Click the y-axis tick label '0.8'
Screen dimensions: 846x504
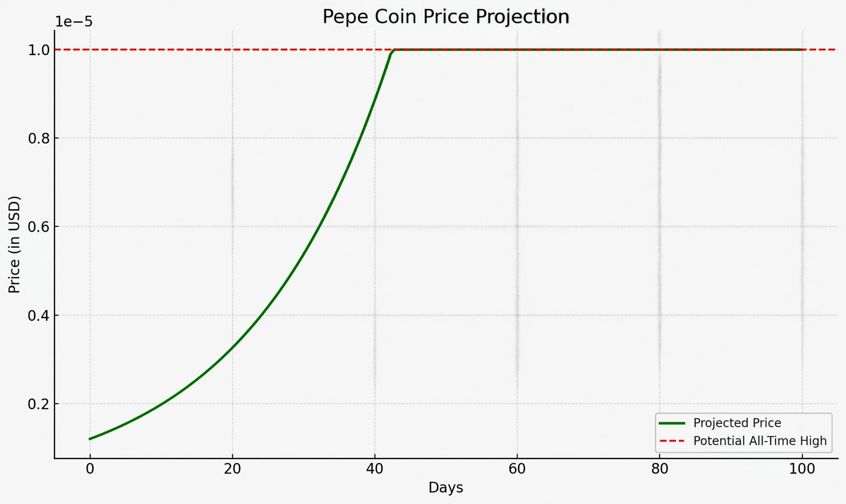click(38, 138)
